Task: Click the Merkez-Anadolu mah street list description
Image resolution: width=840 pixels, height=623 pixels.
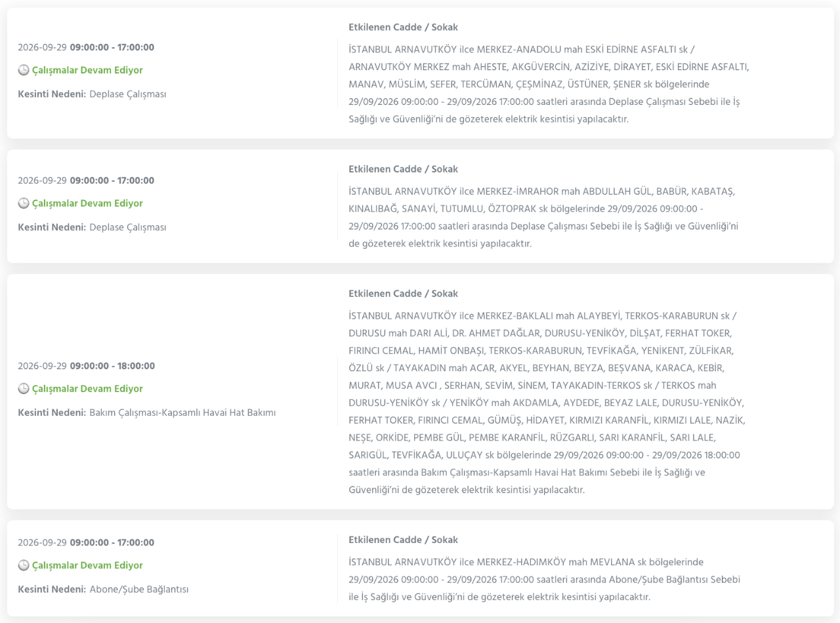Action: coord(549,85)
